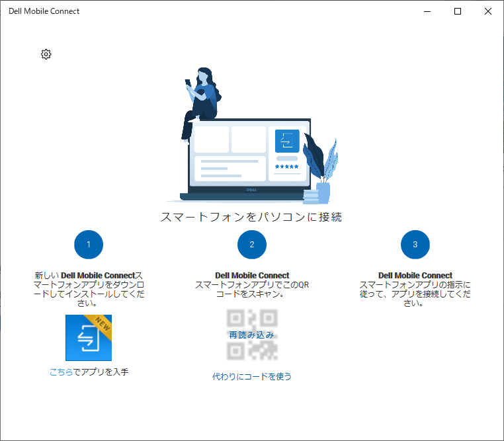Click the heading スマートフォンをパソコンに接続
Viewport: 504px width, 441px height.
pyautogui.click(x=251, y=217)
